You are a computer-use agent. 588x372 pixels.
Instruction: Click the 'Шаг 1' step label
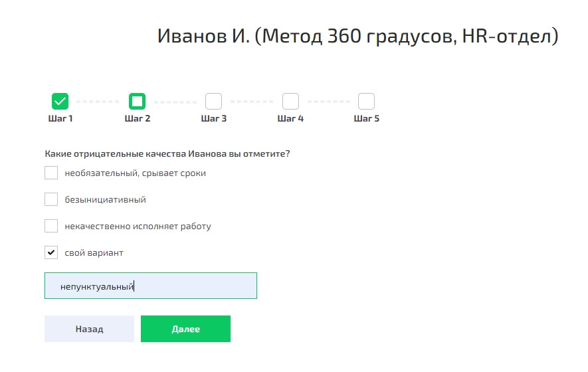pos(60,119)
